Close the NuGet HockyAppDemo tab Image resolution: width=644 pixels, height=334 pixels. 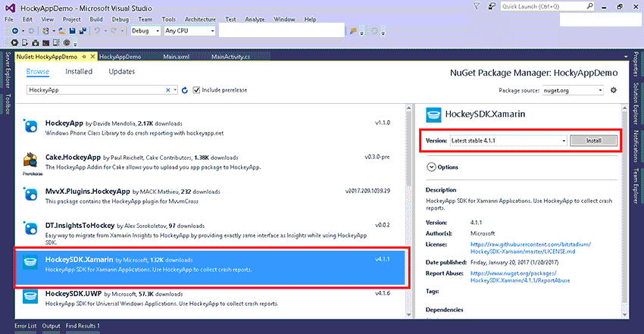click(93, 57)
